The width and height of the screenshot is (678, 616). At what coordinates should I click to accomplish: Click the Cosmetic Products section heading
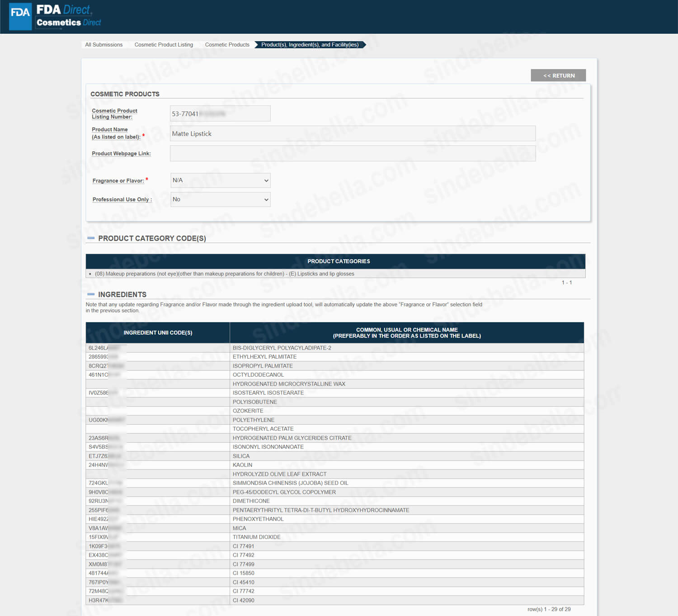click(x=125, y=94)
